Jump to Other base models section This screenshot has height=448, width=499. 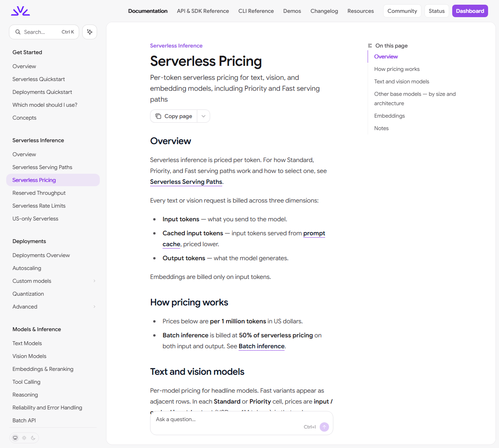(415, 99)
